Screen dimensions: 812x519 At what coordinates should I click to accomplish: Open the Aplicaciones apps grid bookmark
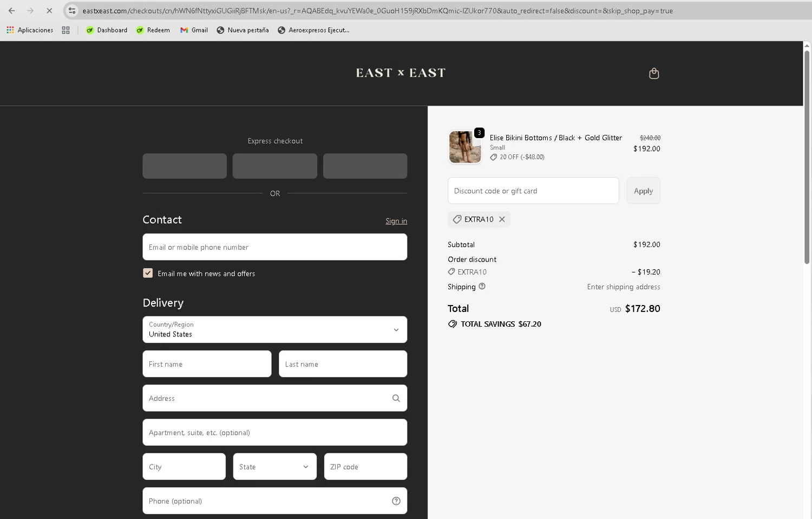(30, 30)
